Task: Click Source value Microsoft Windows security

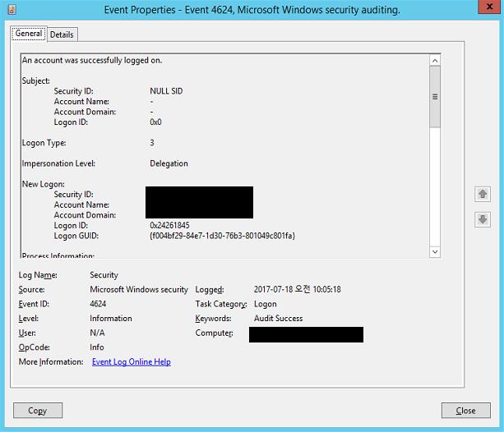Action: coord(138,289)
